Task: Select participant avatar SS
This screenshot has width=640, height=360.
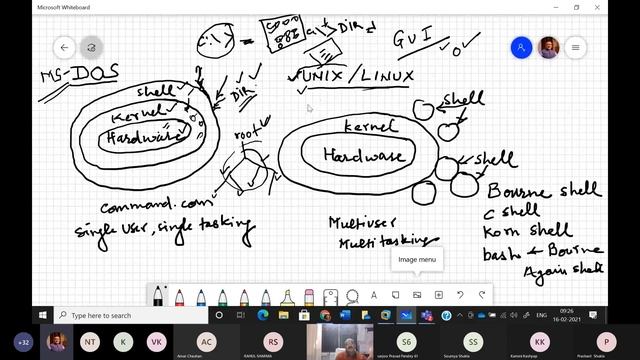Action: coord(473,342)
